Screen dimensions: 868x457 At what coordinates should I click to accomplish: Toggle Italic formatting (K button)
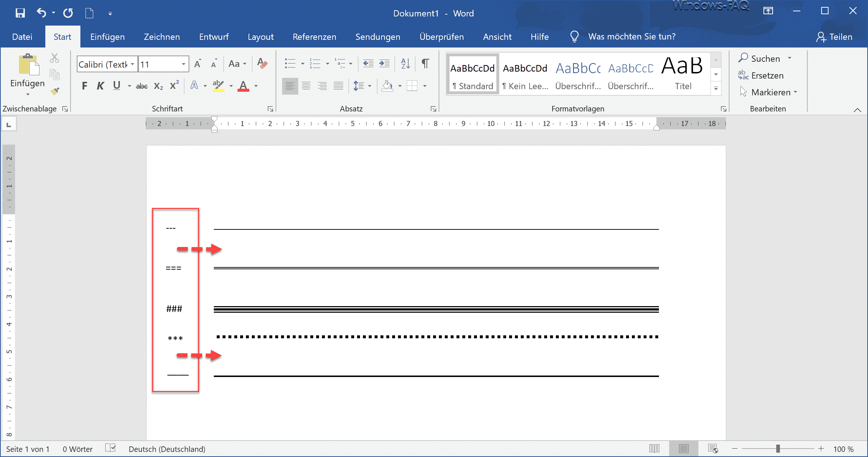[100, 86]
